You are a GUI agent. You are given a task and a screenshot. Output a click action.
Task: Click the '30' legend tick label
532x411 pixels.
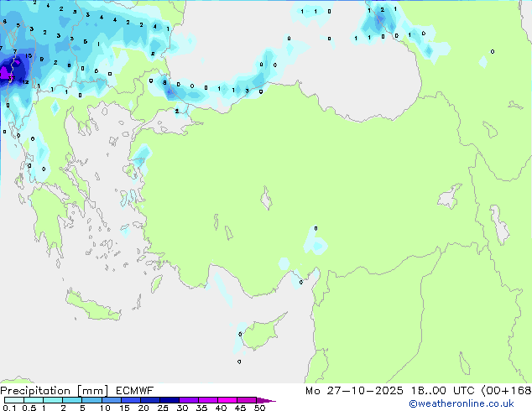182,408
